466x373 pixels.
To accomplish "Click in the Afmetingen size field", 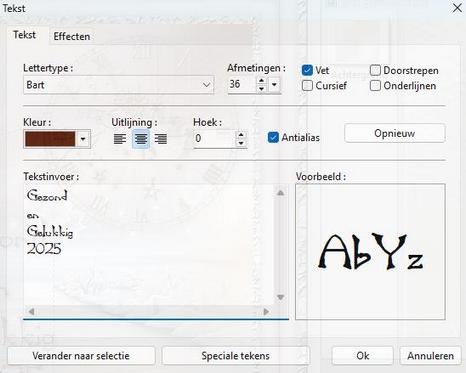I will pos(242,85).
